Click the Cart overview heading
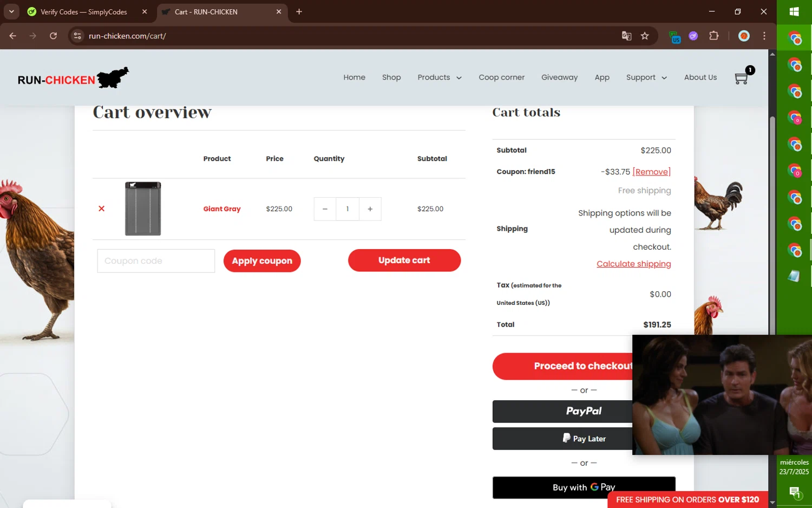 click(152, 112)
